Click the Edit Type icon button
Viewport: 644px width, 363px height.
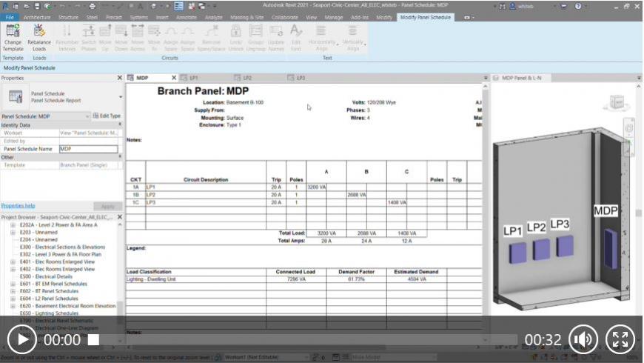click(107, 116)
